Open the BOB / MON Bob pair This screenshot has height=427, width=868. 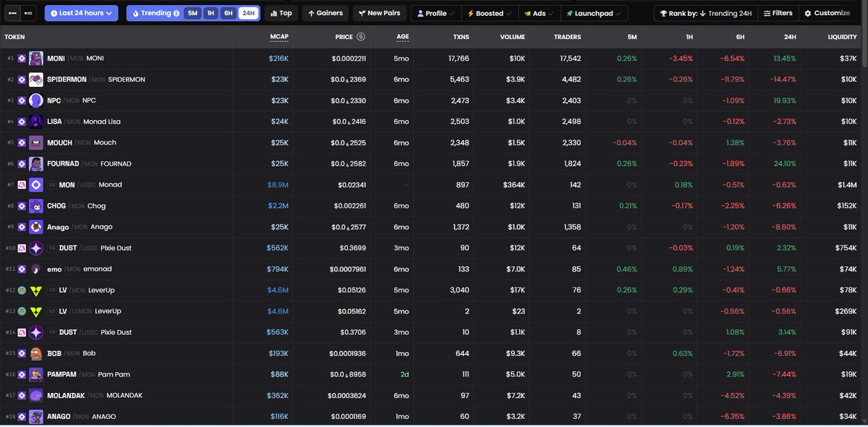(72, 353)
